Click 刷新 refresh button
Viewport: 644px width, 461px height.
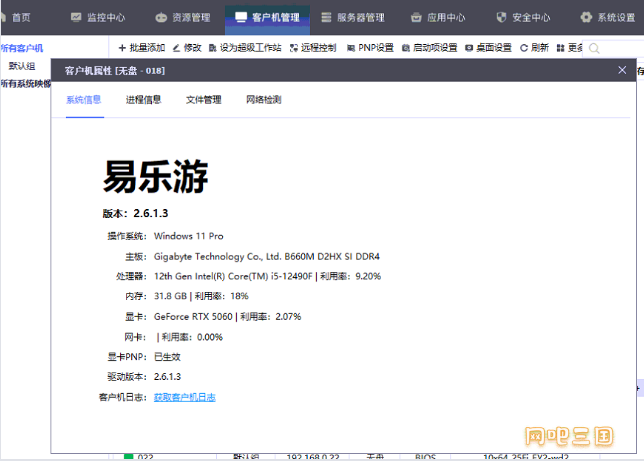[534, 48]
